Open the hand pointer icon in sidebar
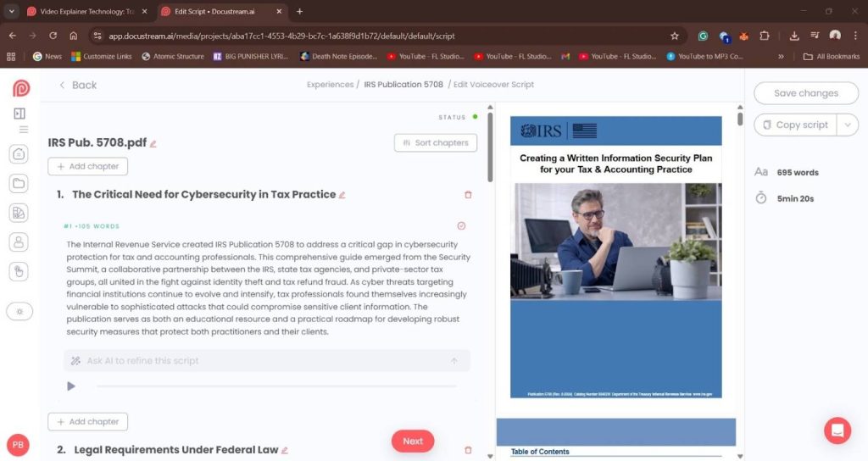This screenshot has height=461, width=868. 19,272
